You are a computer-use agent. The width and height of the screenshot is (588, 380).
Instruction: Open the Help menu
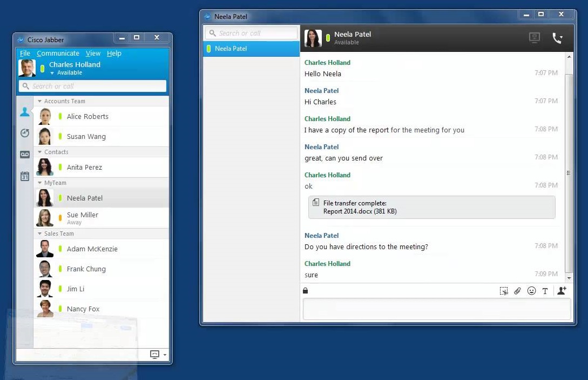[x=114, y=54]
